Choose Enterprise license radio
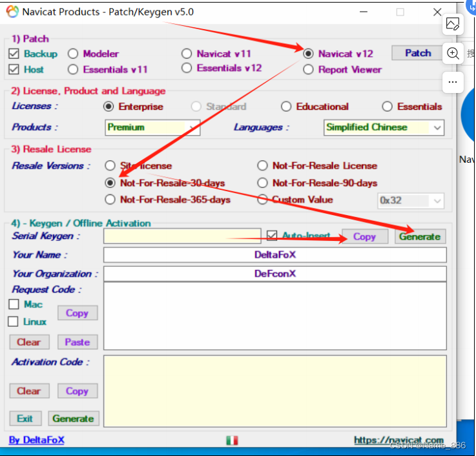Viewport: 476px width, 456px height. pyautogui.click(x=109, y=107)
